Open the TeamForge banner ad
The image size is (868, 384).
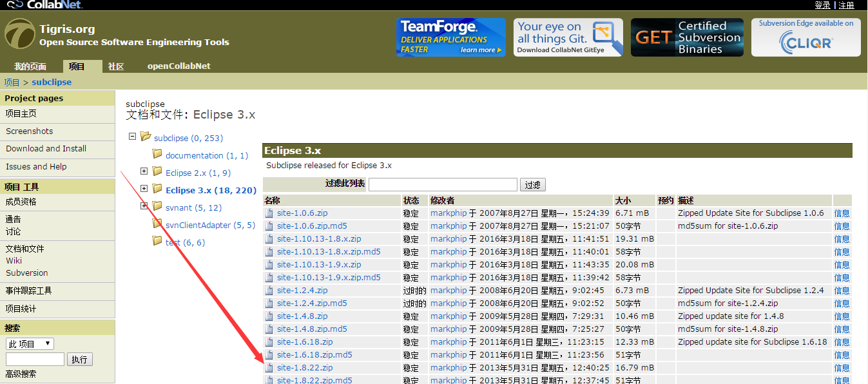tap(451, 37)
